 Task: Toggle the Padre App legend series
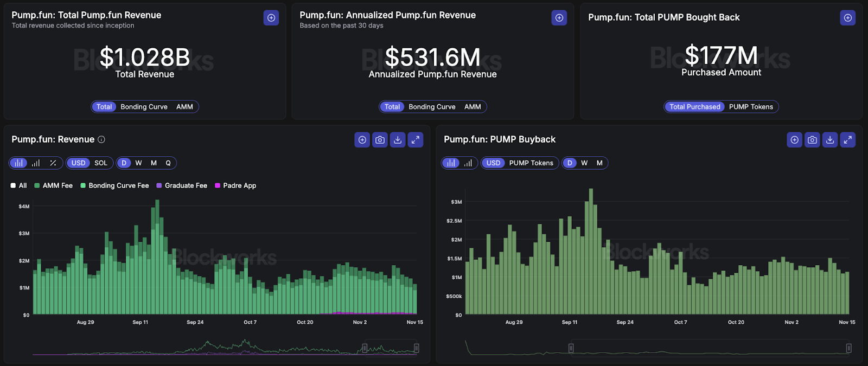tap(235, 185)
